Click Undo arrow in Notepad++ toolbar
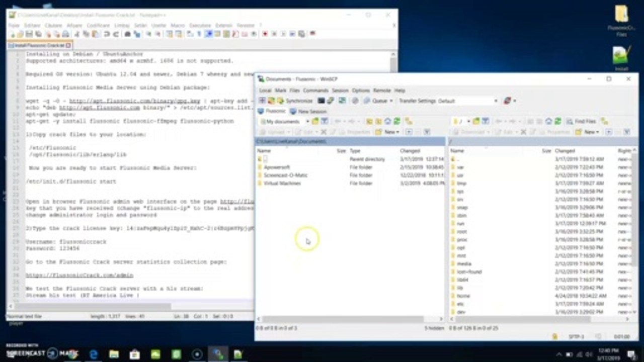Image resolution: width=644 pixels, height=362 pixels. click(x=107, y=34)
